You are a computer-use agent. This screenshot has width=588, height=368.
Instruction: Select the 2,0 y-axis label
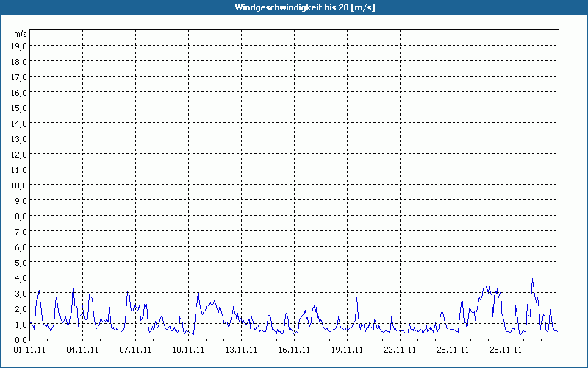point(21,309)
